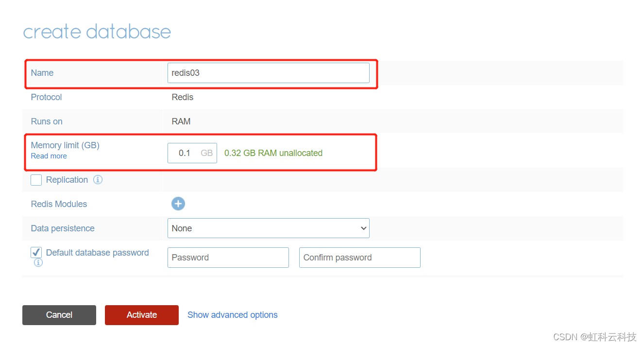Click the '0.32 GB RAM unallocated' text
This screenshot has height=346, width=644.
pyautogui.click(x=273, y=153)
